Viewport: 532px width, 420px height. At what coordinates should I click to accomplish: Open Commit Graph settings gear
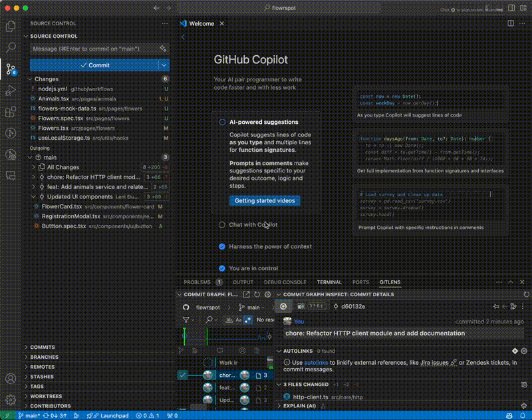[x=268, y=294]
